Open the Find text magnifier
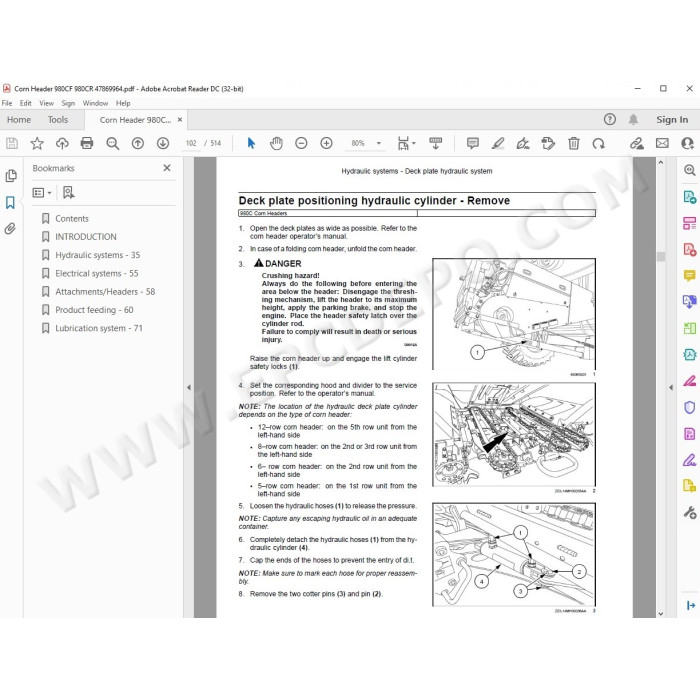The image size is (700, 700). 112,143
